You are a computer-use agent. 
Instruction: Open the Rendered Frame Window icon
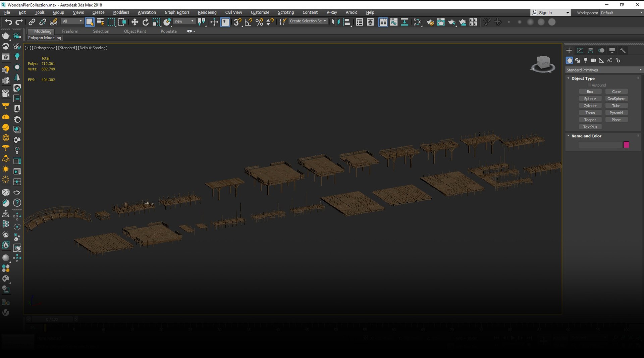441,22
